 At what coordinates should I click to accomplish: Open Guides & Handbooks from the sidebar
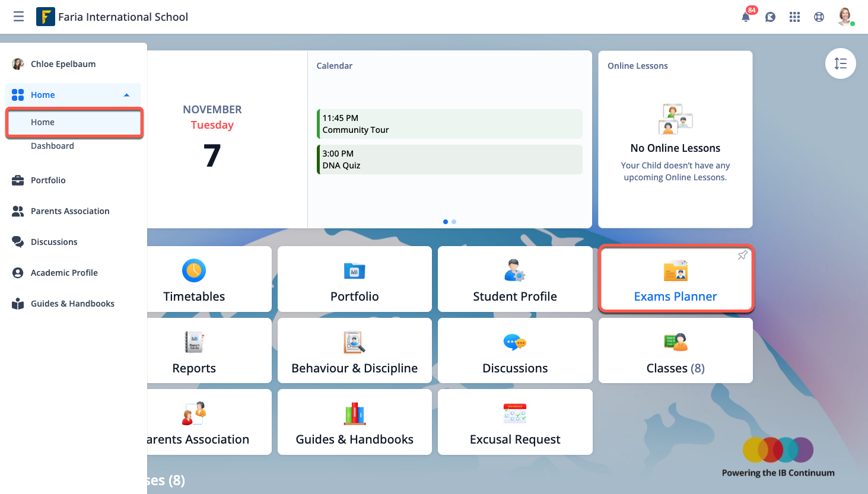click(x=72, y=303)
